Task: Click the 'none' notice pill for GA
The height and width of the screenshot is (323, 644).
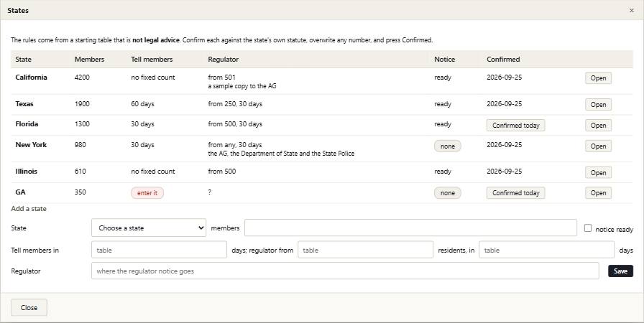Action: click(x=447, y=192)
